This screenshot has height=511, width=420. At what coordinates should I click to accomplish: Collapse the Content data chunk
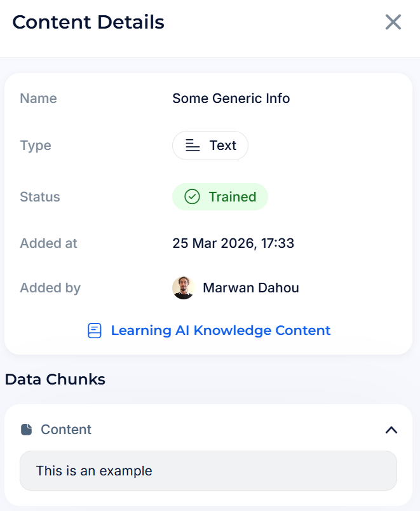391,430
